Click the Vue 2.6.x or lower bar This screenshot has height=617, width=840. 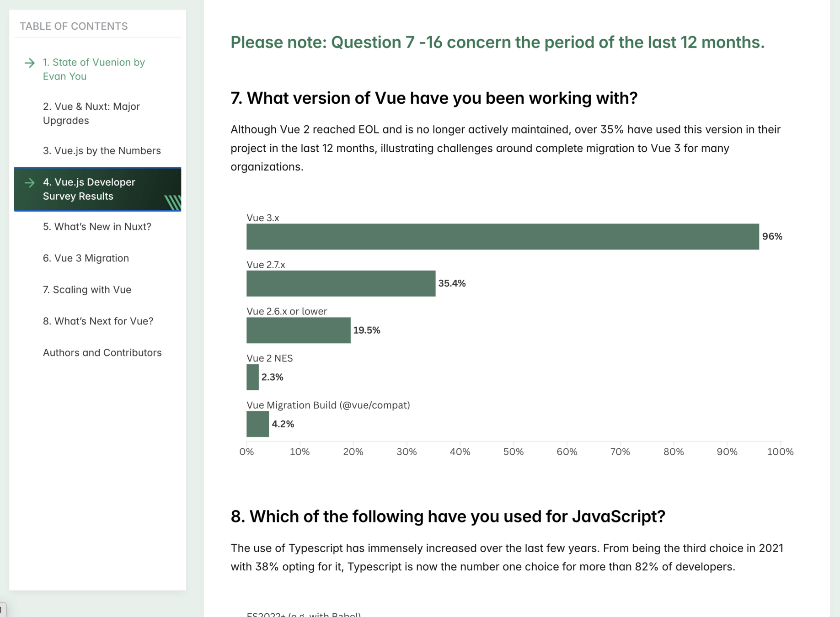[298, 330]
